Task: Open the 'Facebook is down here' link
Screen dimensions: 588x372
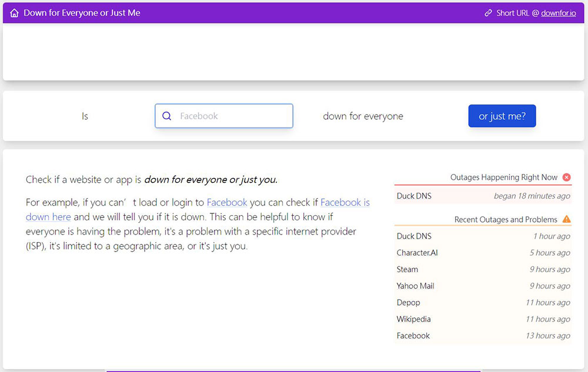Action: point(345,203)
